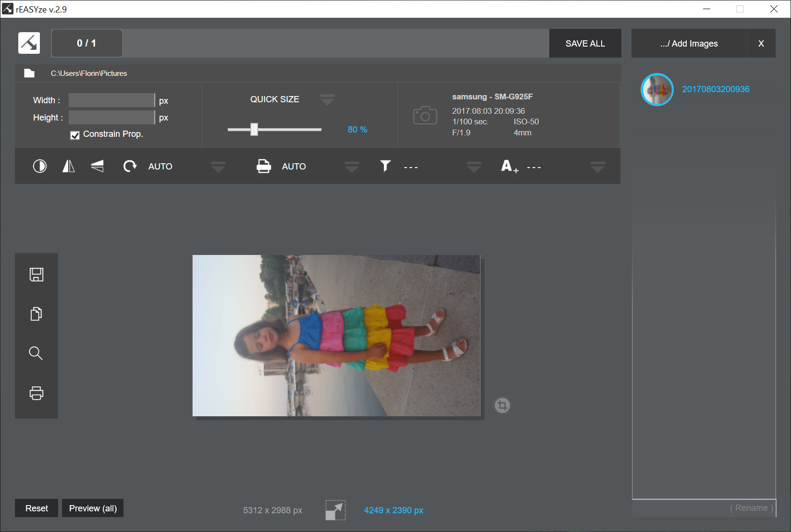Viewport: 791px width, 532px height.
Task: Expand the filter dropdown arrow
Action: [474, 167]
